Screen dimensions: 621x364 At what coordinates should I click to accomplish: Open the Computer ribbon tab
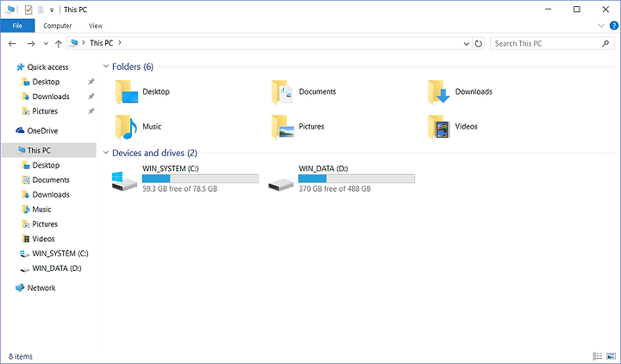pos(58,26)
